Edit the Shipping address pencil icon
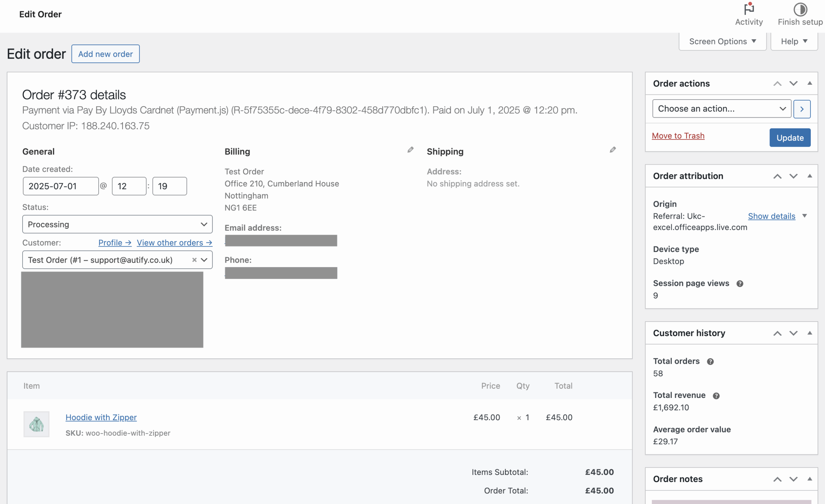This screenshot has height=504, width=825. tap(612, 149)
